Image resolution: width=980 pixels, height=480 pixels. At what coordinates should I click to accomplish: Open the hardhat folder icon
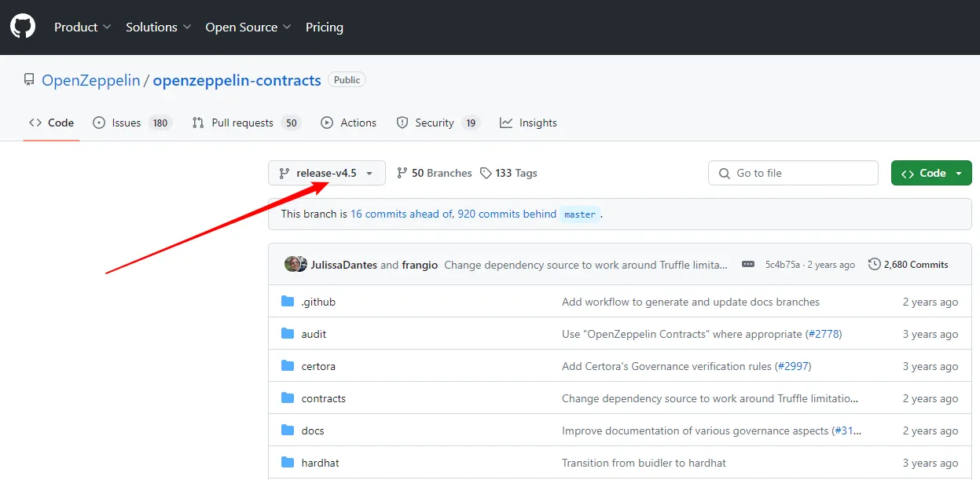[288, 463]
